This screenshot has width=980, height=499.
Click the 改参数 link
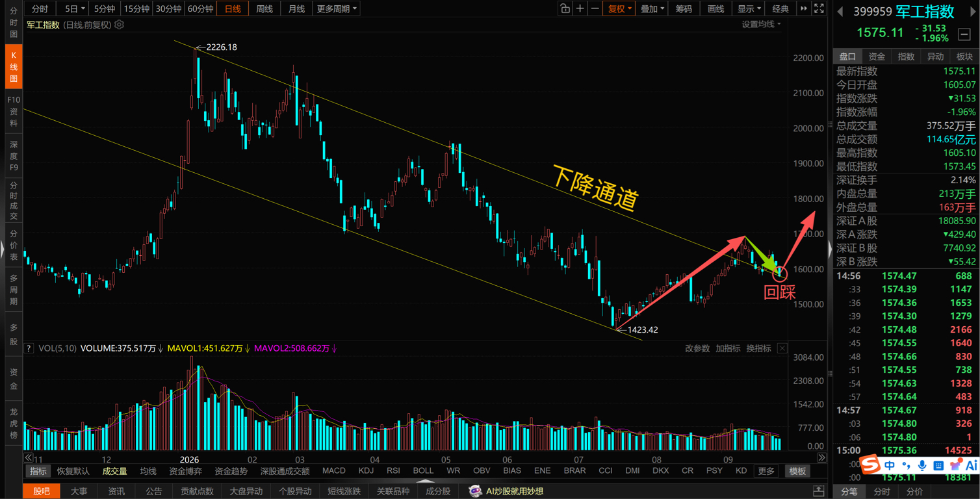[x=698, y=348]
